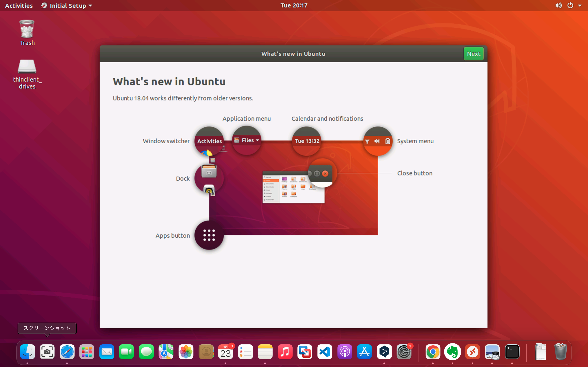Open Google Chrome from the dock
Screen dimensions: 588x367
pyautogui.click(x=433, y=352)
